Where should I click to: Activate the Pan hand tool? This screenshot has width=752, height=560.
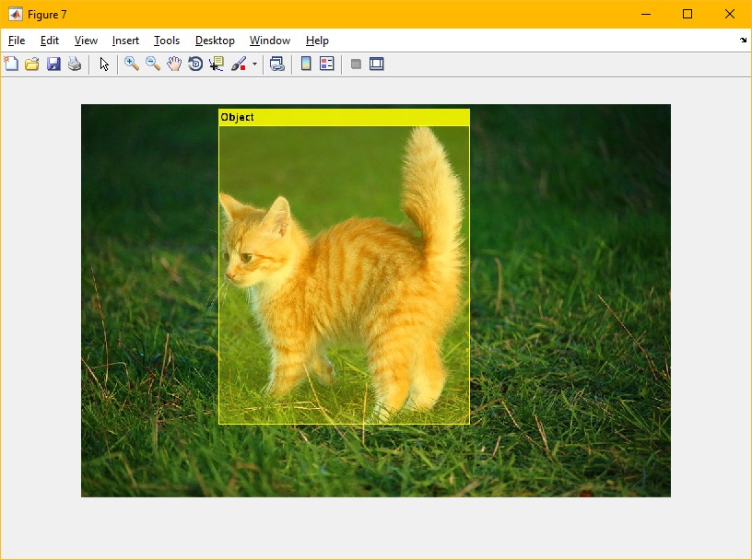[174, 64]
